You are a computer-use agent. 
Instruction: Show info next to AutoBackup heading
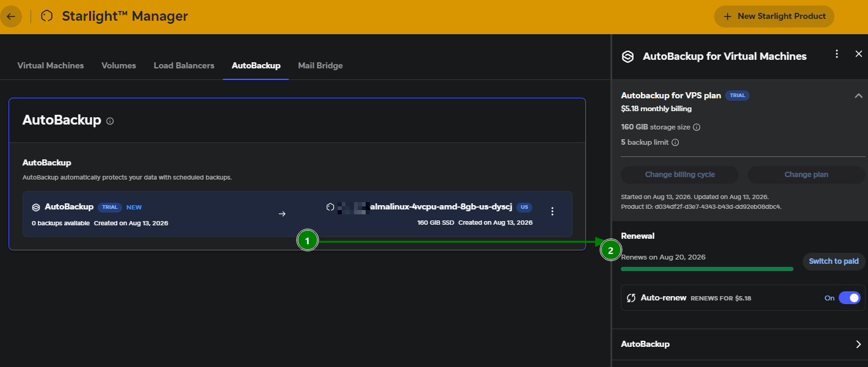point(110,121)
